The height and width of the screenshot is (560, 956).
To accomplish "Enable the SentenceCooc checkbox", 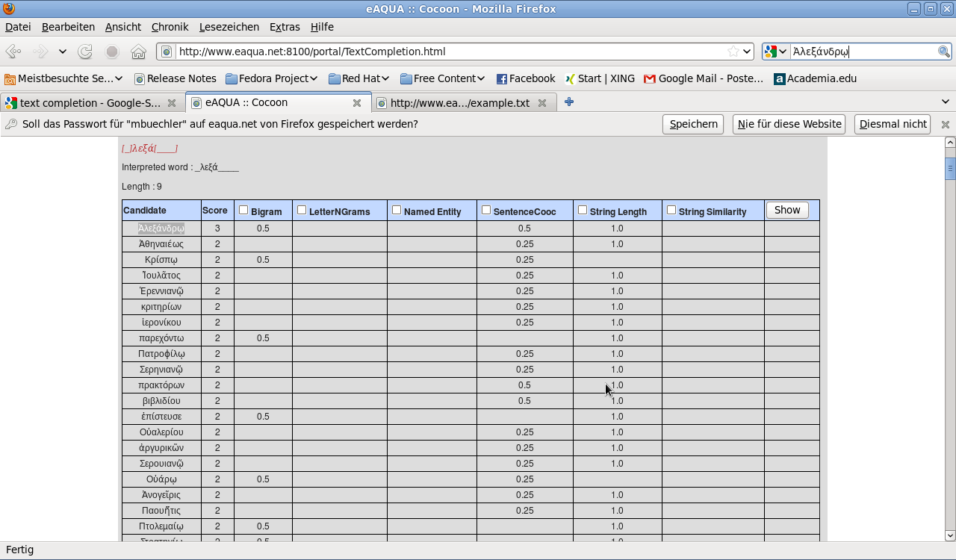I will point(486,211).
